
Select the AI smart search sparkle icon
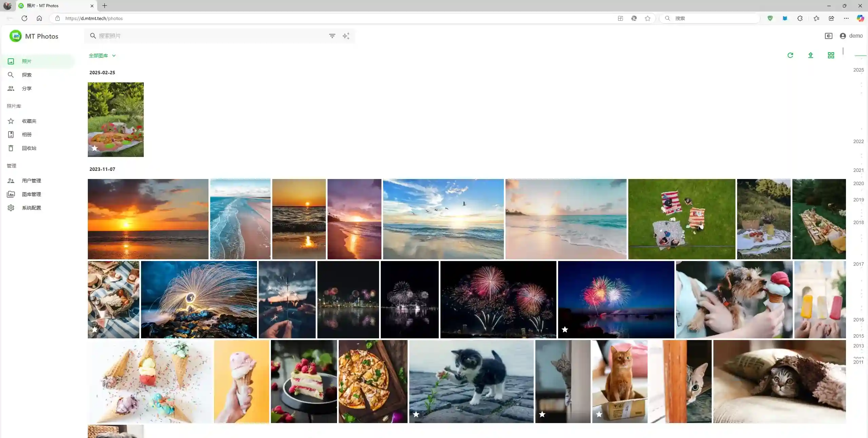click(346, 36)
